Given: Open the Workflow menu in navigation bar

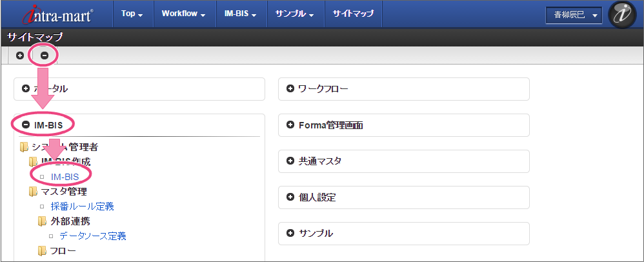Looking at the screenshot, I should 183,14.
